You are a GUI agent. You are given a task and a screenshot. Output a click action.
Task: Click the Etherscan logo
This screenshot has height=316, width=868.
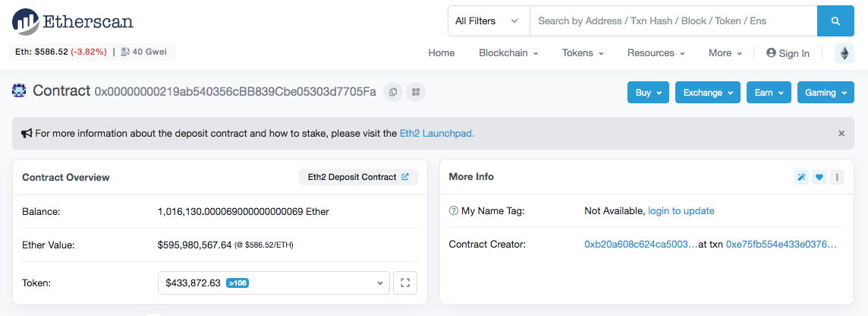73,21
